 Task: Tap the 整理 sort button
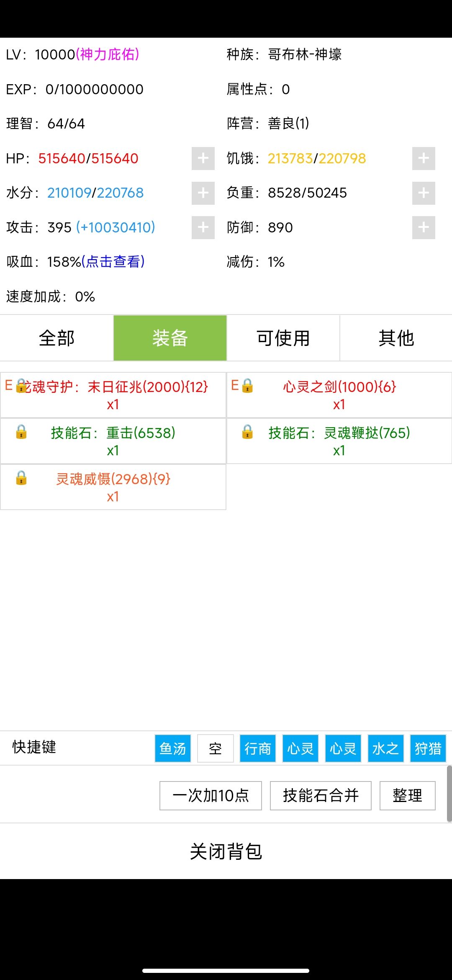tap(407, 796)
